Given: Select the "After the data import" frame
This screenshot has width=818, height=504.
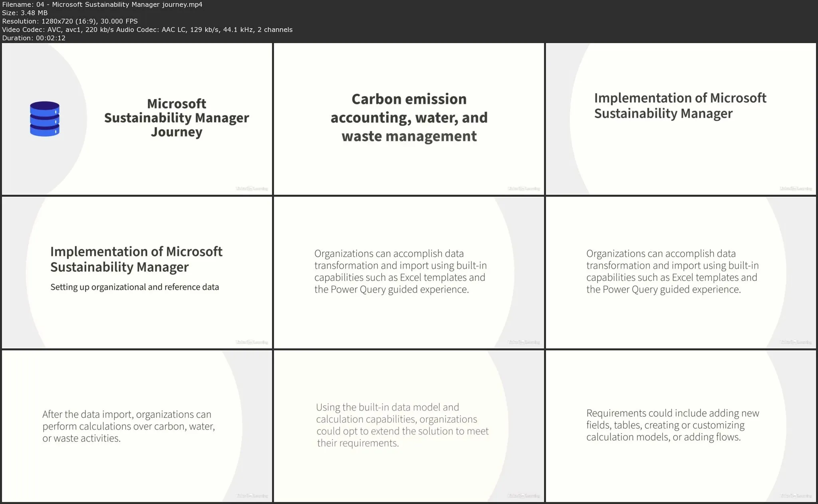Looking at the screenshot, I should (137, 426).
